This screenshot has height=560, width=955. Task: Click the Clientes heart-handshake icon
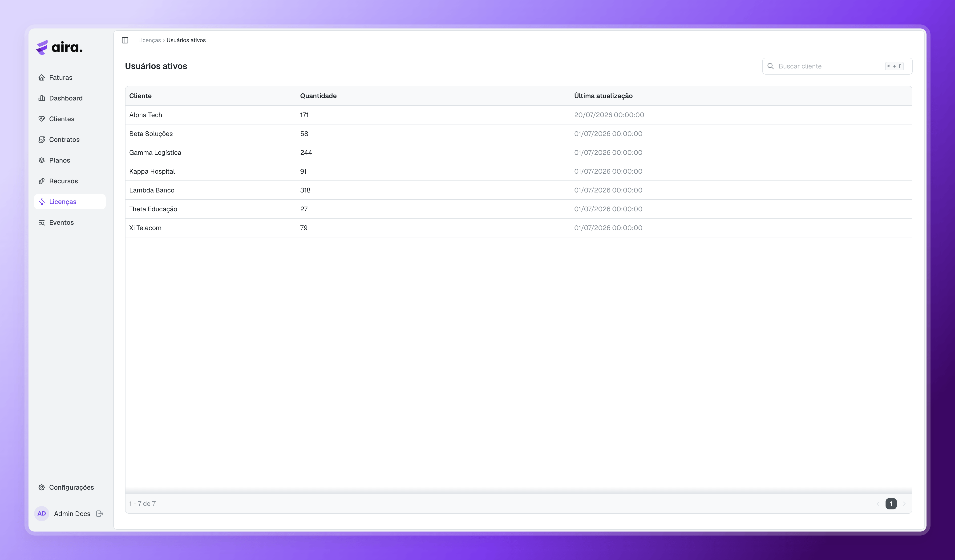(42, 119)
